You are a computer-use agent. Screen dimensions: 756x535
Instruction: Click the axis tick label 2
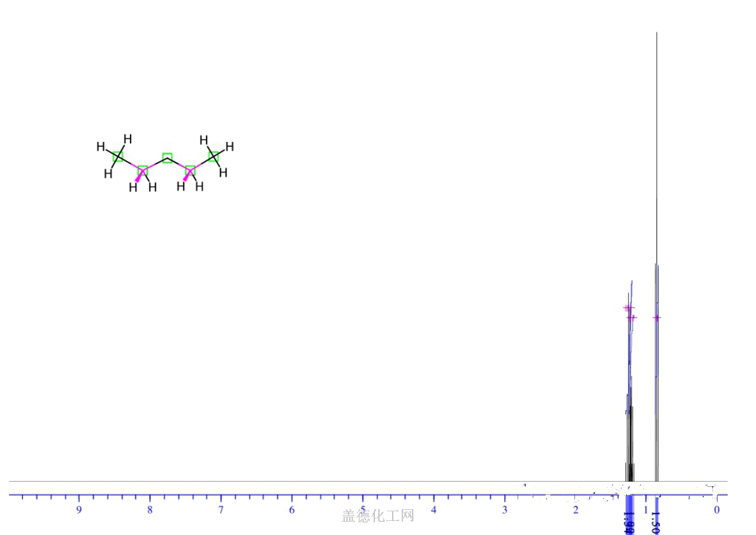pyautogui.click(x=575, y=511)
